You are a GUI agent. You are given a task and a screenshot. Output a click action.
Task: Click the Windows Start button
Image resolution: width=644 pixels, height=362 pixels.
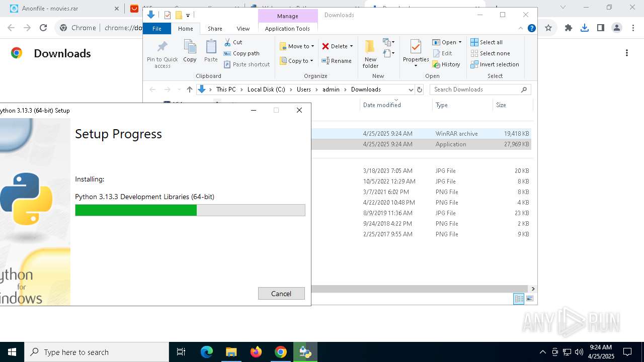click(12, 352)
